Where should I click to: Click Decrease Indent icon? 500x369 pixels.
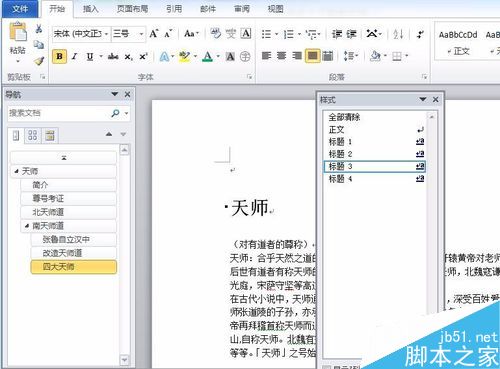pyautogui.click(x=337, y=34)
